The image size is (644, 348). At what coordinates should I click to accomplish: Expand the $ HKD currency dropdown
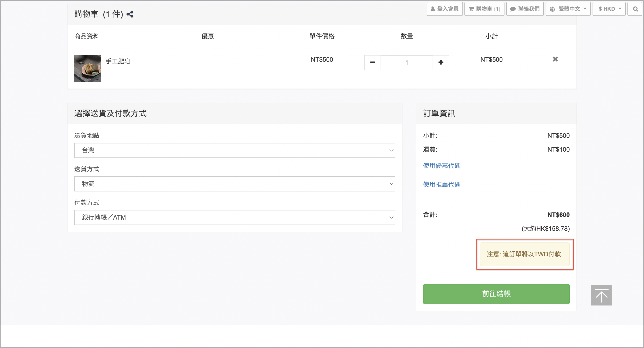[x=609, y=9]
